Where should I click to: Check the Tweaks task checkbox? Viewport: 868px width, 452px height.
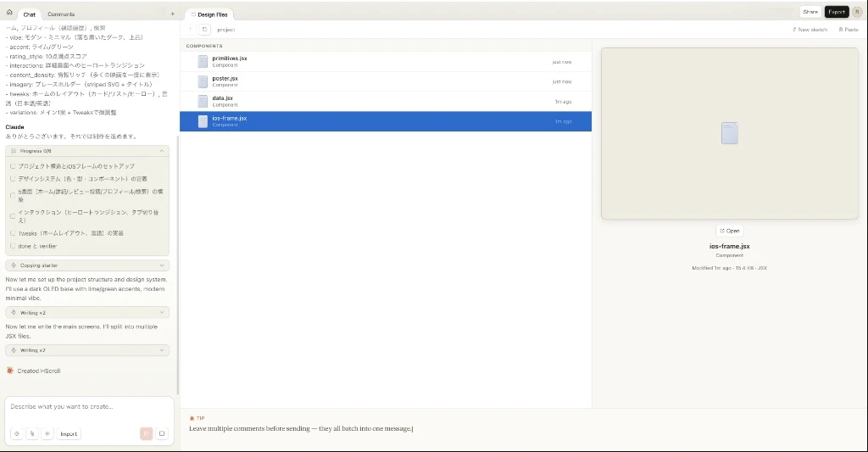[13, 233]
